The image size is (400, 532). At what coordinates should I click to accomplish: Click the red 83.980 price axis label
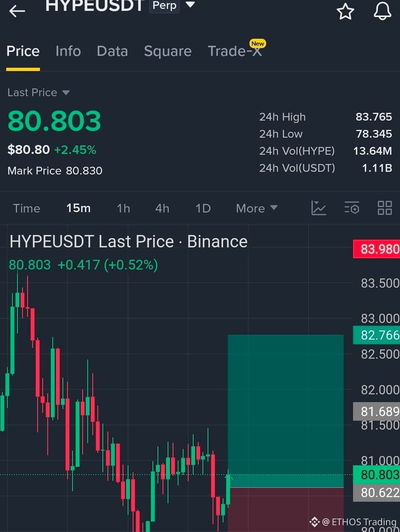[x=376, y=249]
